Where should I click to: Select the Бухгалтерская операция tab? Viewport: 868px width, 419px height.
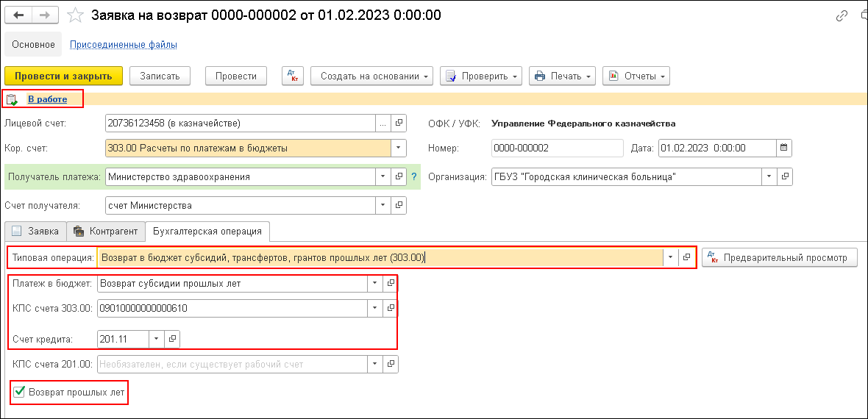(x=207, y=231)
